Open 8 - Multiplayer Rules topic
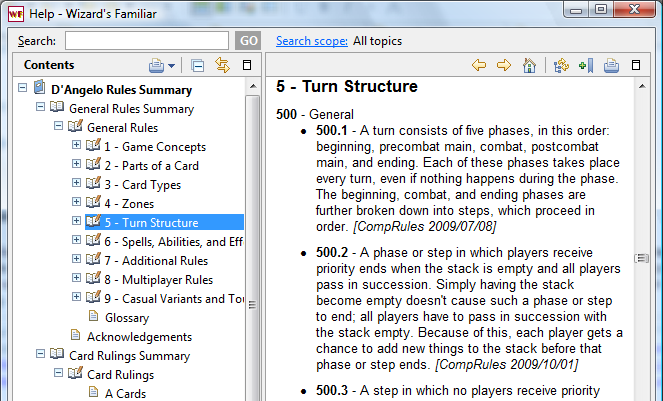This screenshot has height=401, width=663. [x=159, y=280]
